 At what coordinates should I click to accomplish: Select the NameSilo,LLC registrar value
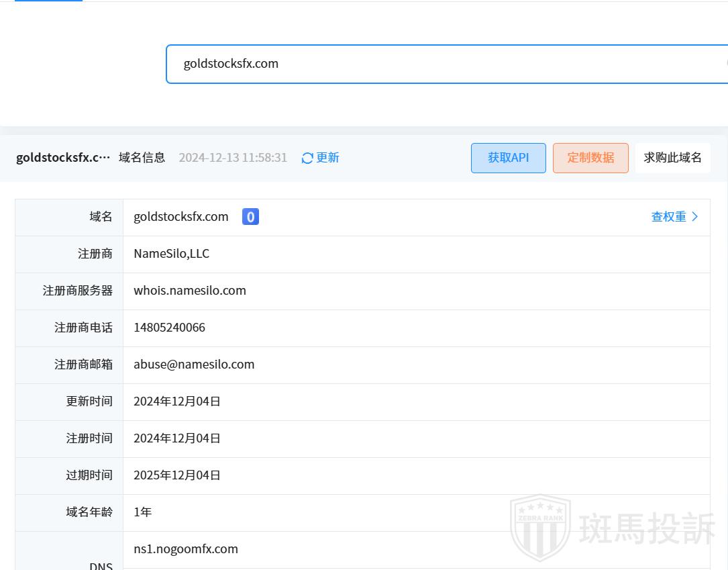click(x=171, y=254)
